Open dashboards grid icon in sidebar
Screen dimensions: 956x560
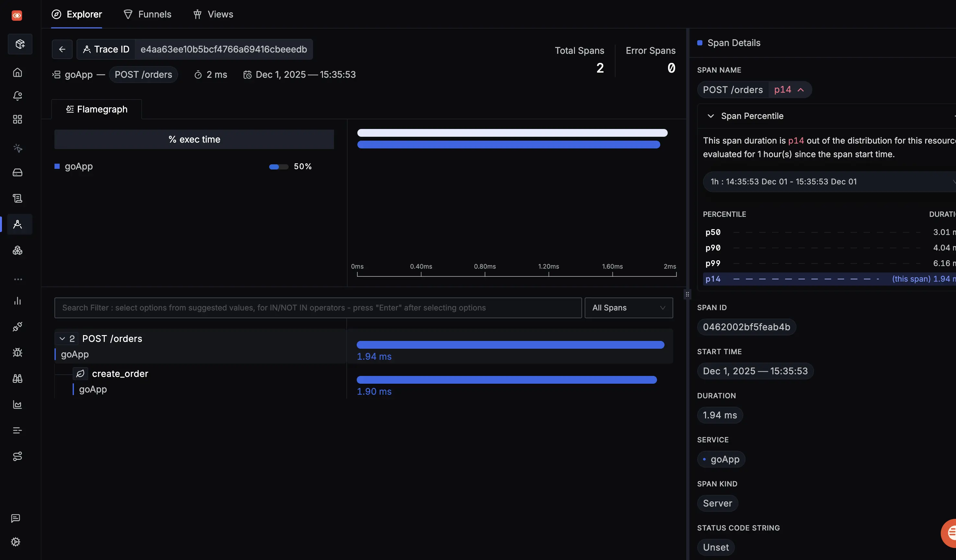tap(18, 120)
